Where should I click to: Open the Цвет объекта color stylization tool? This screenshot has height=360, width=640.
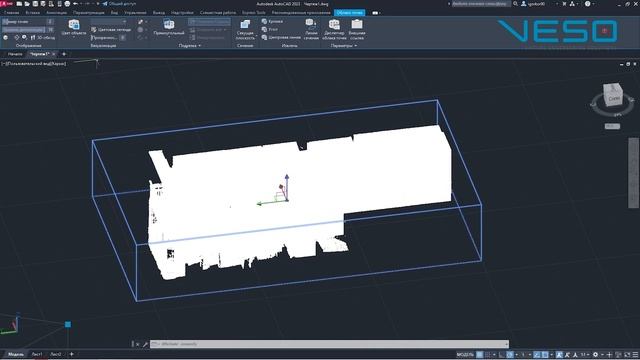point(74,27)
